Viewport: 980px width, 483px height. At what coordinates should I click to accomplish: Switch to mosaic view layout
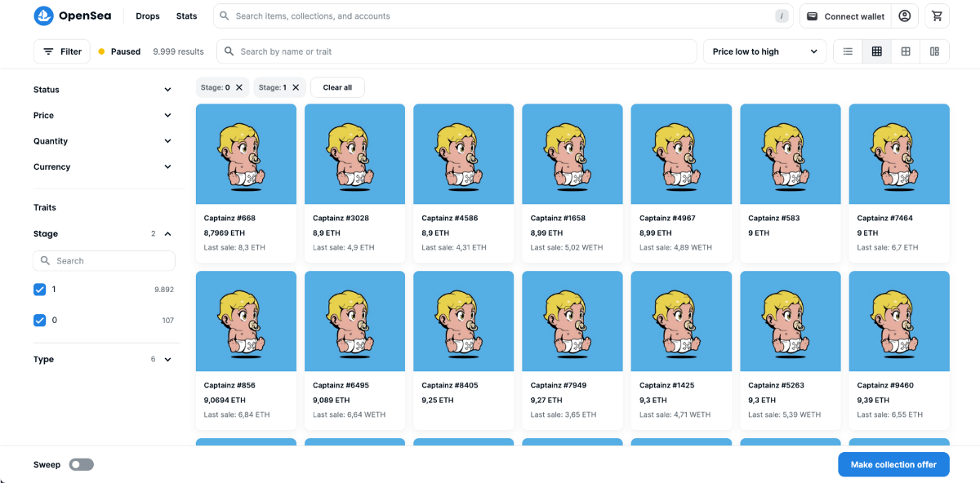pyautogui.click(x=934, y=51)
